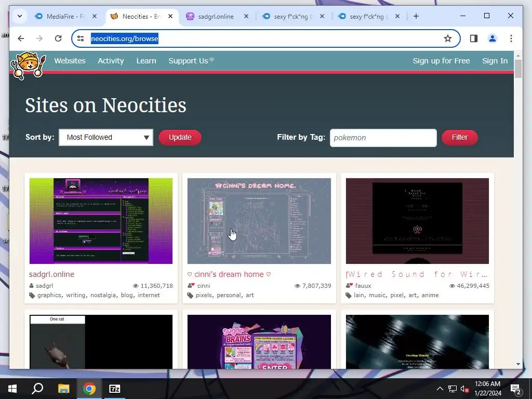Click the Chrome taskbar icon
532x399 pixels.
(89, 389)
